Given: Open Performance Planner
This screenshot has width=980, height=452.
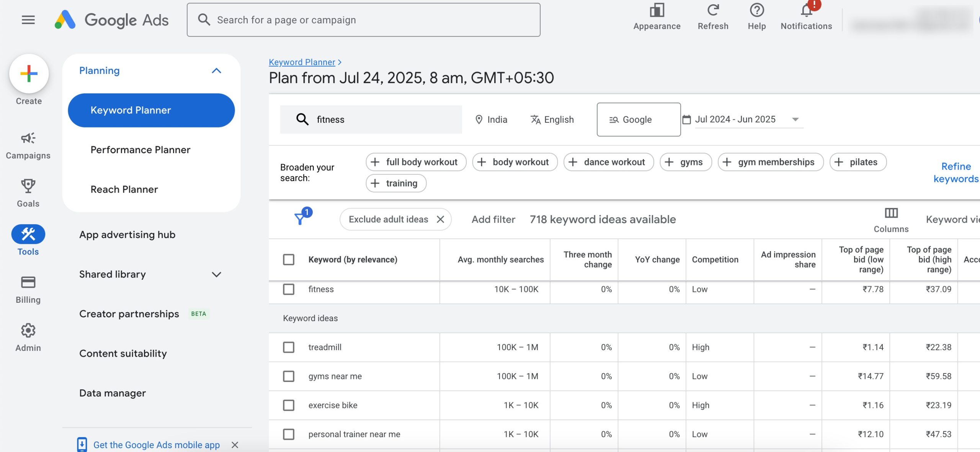Looking at the screenshot, I should pyautogui.click(x=140, y=150).
